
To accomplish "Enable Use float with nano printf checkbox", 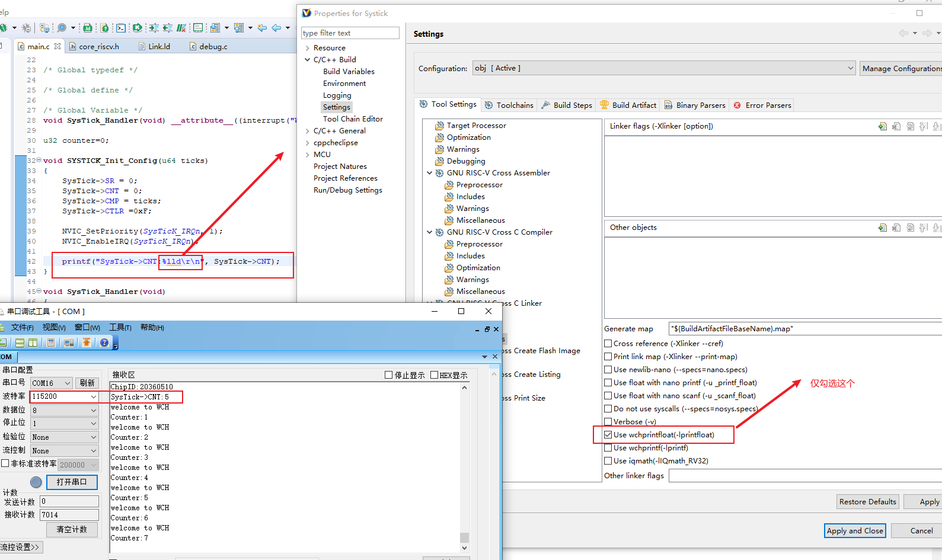I will [608, 382].
